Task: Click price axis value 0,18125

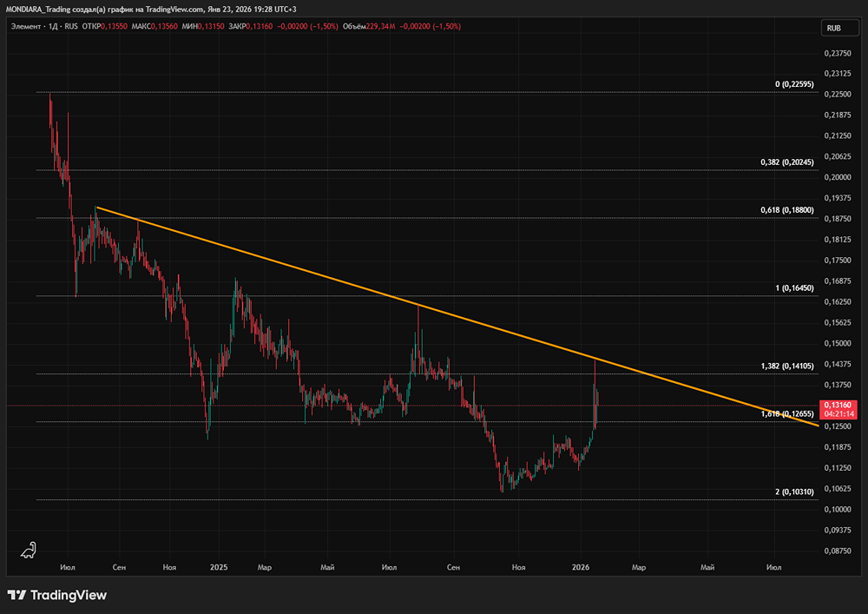Action: (x=838, y=239)
